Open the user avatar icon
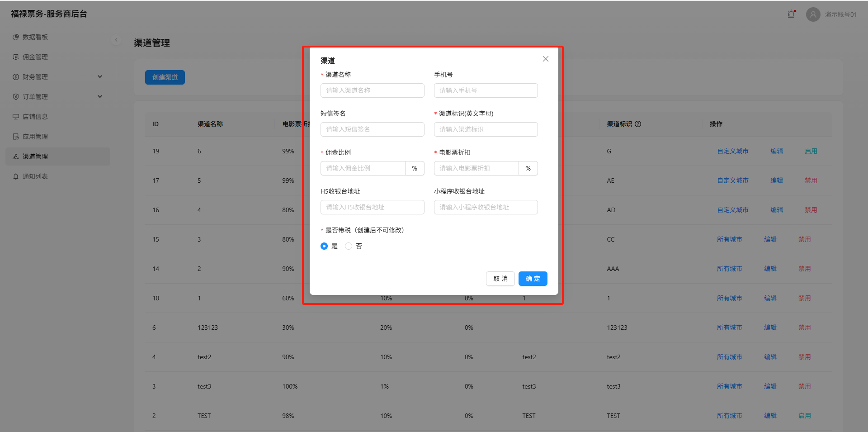This screenshot has height=432, width=868. (813, 14)
